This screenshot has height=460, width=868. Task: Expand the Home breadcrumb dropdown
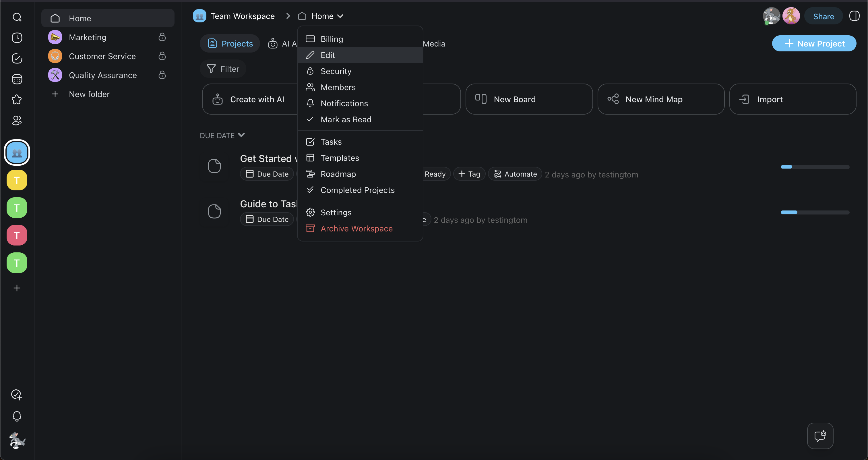tap(340, 16)
